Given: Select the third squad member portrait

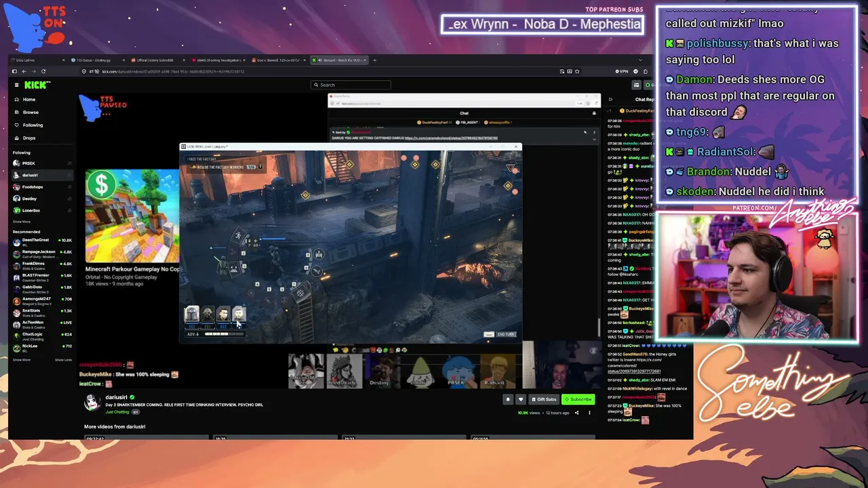Looking at the screenshot, I should pos(223,314).
